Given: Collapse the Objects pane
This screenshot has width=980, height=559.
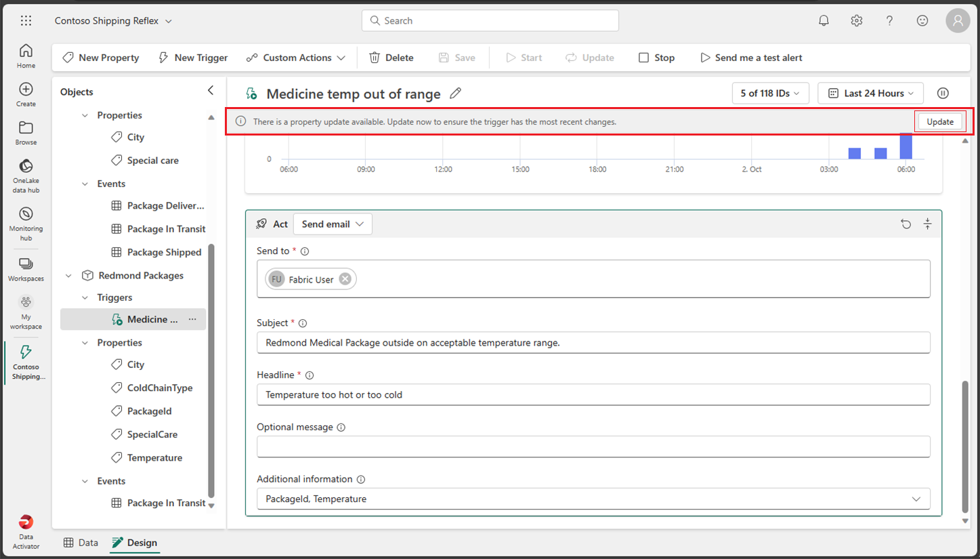Looking at the screenshot, I should point(211,91).
